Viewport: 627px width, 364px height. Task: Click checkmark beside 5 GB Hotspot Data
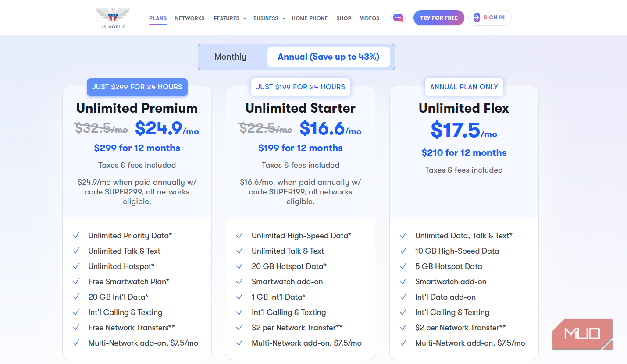pyautogui.click(x=403, y=266)
